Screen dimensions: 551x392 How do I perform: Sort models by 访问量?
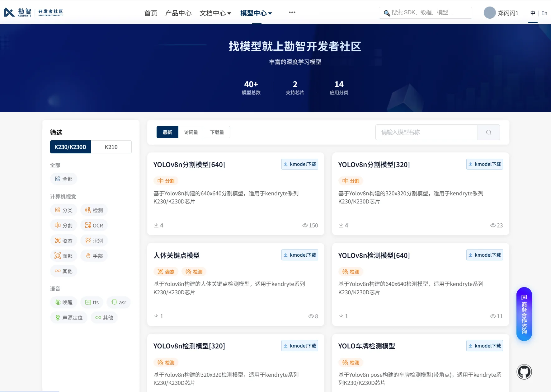[191, 132]
